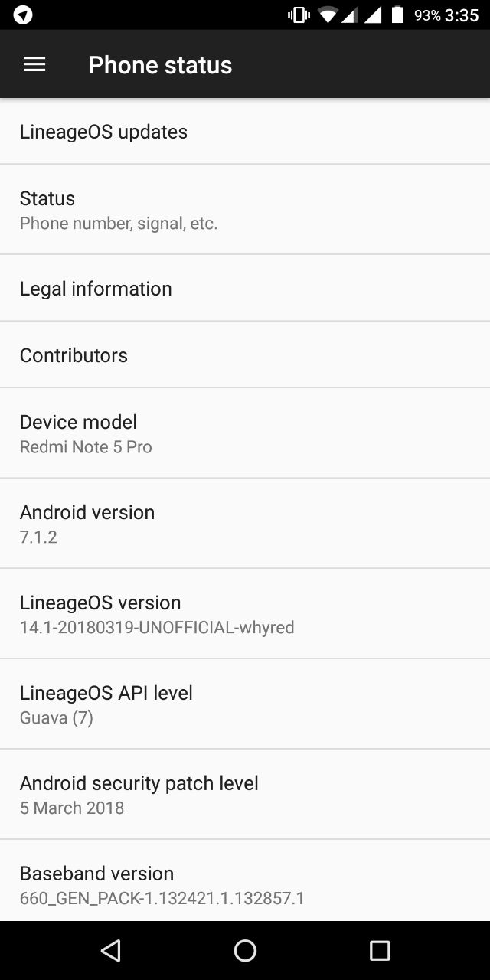Open Legal information
The width and height of the screenshot is (490, 980).
tap(245, 289)
